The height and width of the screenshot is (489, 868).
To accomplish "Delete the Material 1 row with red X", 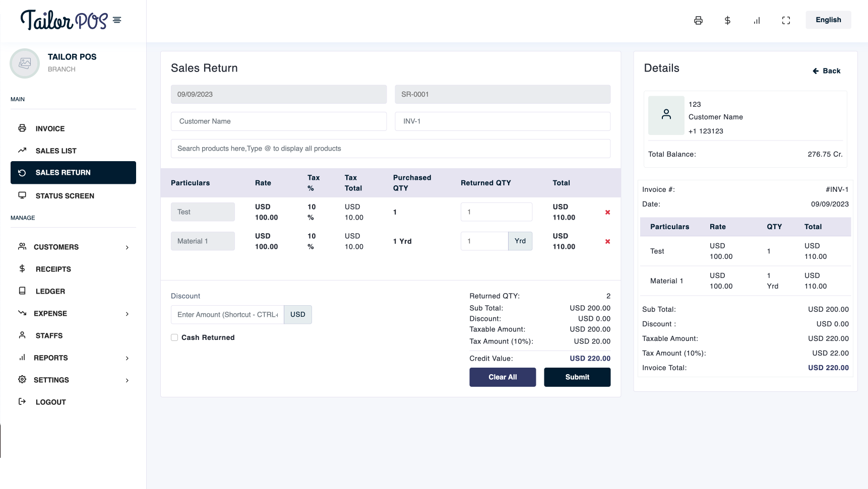I will pyautogui.click(x=607, y=242).
